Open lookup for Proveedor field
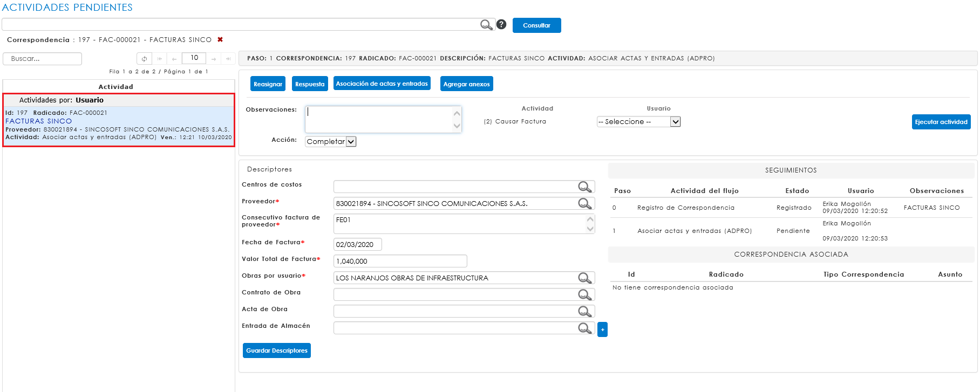980x392 pixels. (585, 203)
